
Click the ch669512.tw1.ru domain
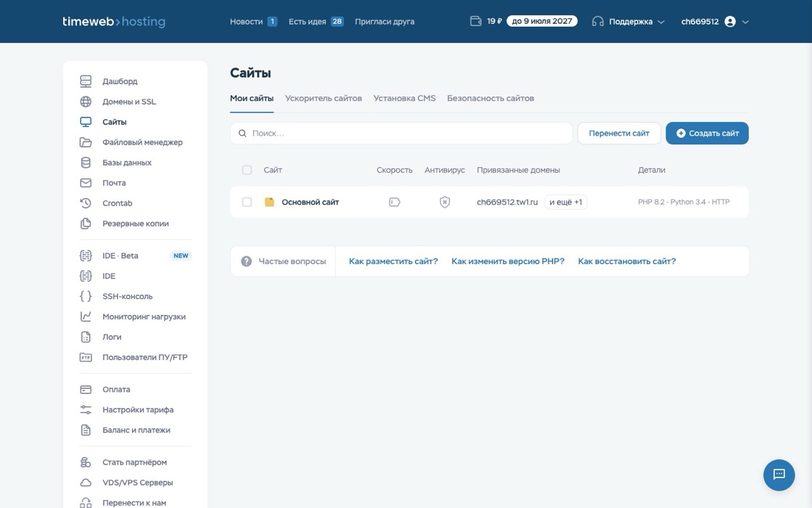[507, 202]
